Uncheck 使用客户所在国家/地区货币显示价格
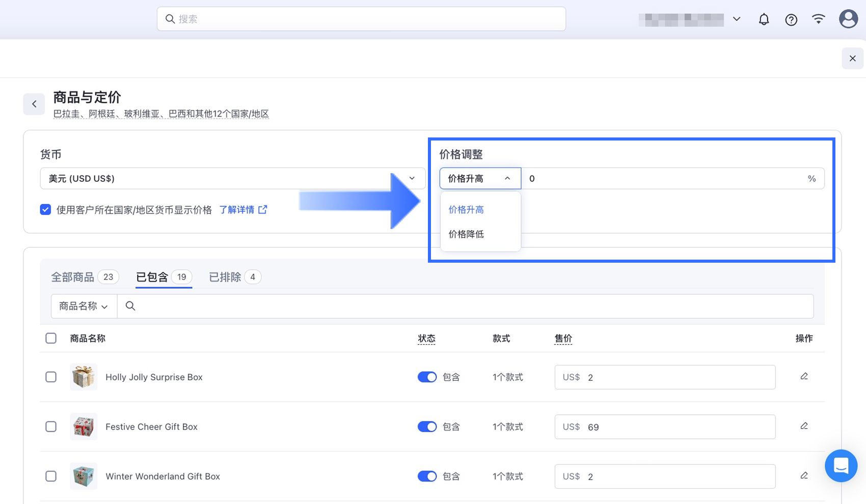 [x=45, y=210]
